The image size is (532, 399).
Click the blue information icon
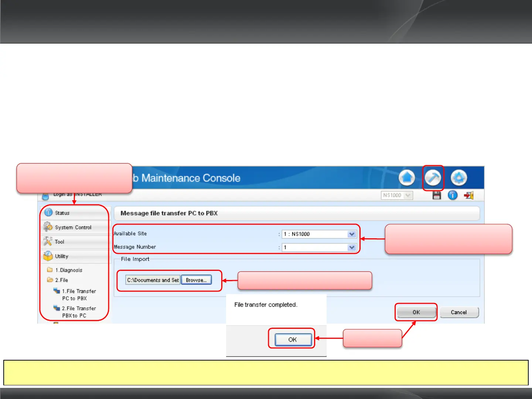[453, 195]
